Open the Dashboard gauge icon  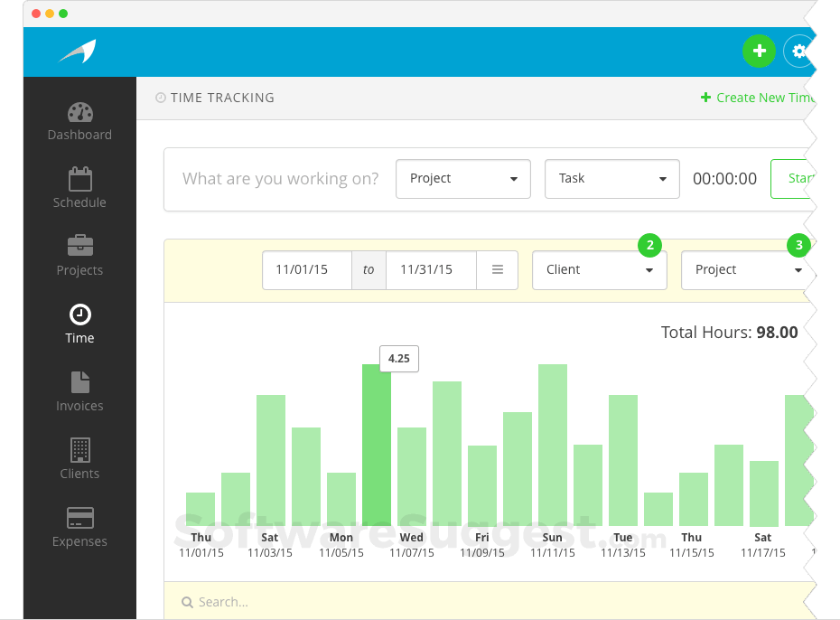80,113
